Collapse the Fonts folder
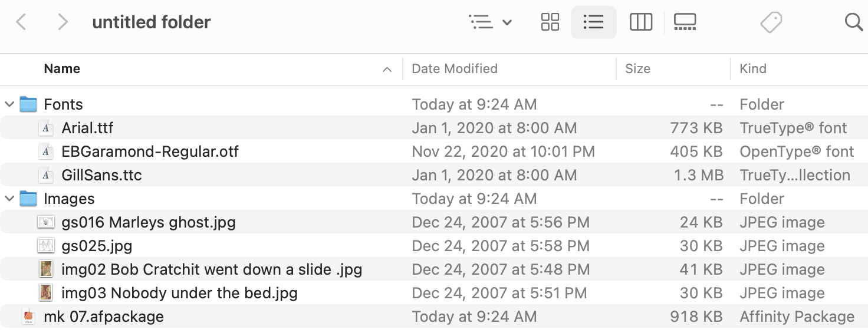868x336 pixels. [x=9, y=104]
